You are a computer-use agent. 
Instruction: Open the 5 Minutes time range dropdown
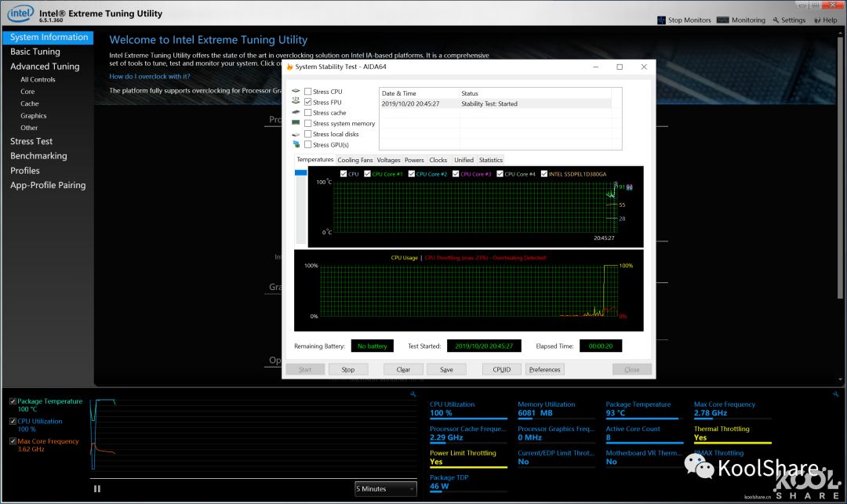(x=386, y=489)
